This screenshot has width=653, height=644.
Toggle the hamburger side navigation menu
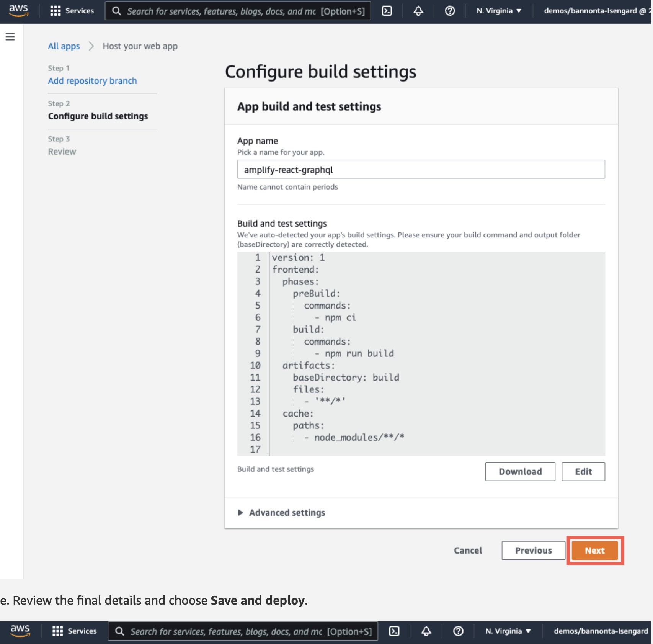click(10, 37)
